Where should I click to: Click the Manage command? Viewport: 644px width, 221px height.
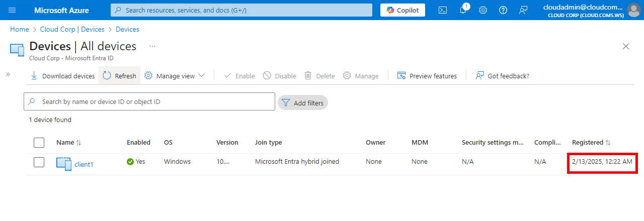click(361, 76)
